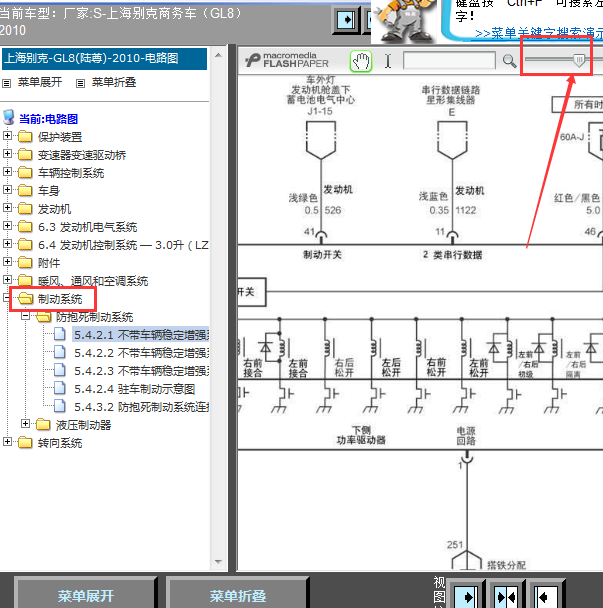This screenshot has height=608, width=603.
Task: Click the computer icon beside 当前:电路图
Action: (9, 117)
